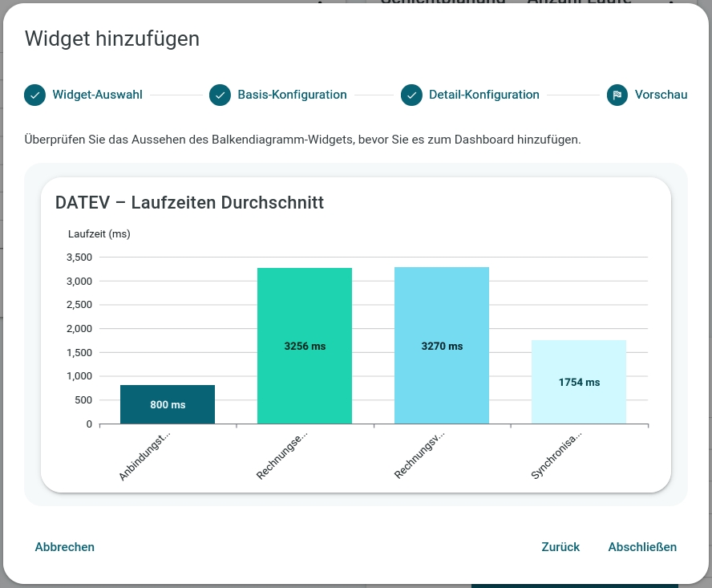Click the green 3256 ms bar
712x588 pixels.
click(305, 346)
